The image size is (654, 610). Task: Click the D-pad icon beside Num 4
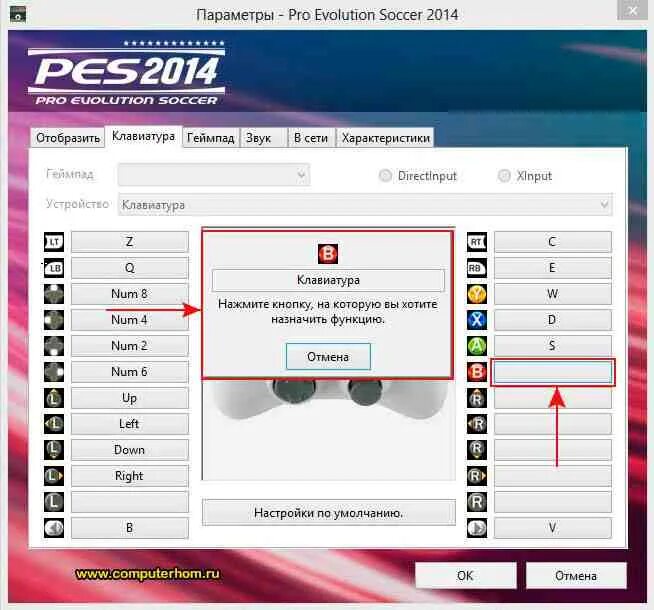pyautogui.click(x=54, y=320)
